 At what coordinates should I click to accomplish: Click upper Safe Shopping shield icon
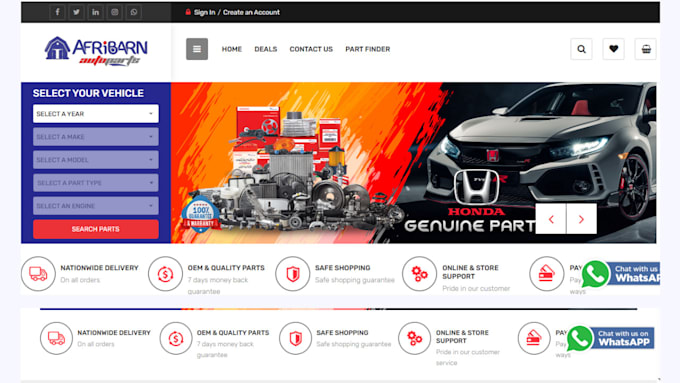pos(293,274)
